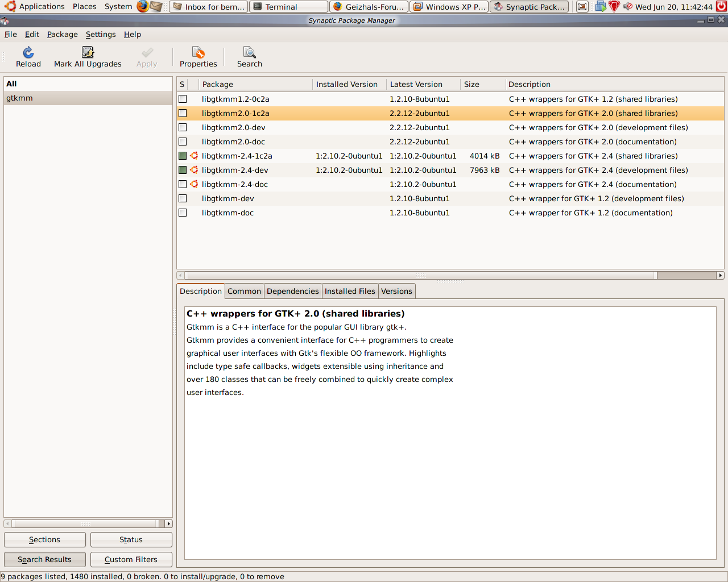Image resolution: width=728 pixels, height=582 pixels.
Task: Toggle status checkbox for libgtkmm1.2-0c2a
Action: [x=183, y=99]
